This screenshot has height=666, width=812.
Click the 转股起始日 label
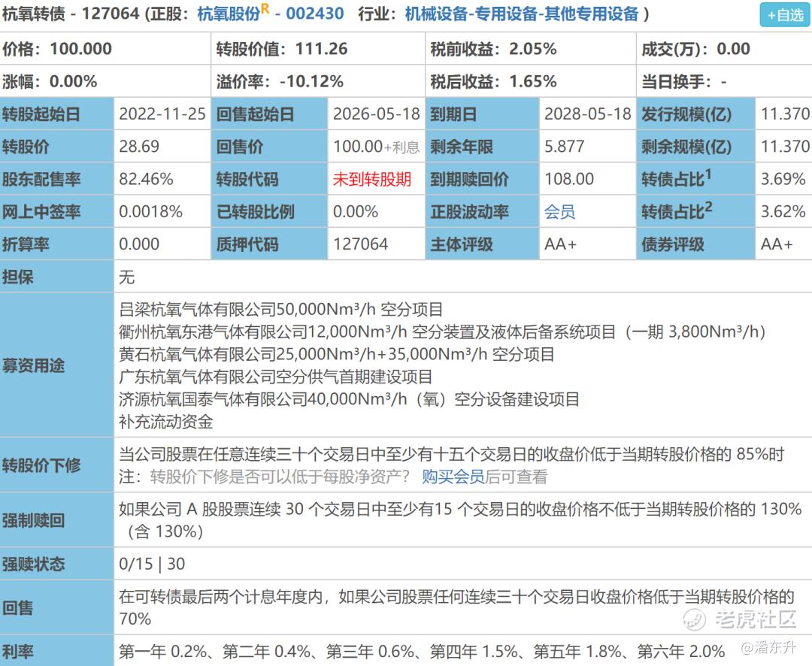point(41,114)
